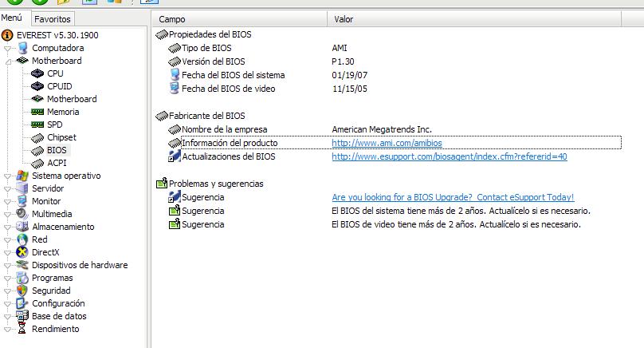The image size is (644, 348).
Task: Expand the Sistema operativo node
Action: 7,176
